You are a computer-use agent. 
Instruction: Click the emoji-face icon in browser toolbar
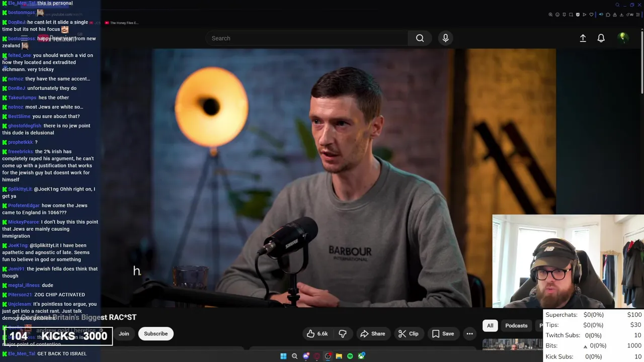coord(557,15)
